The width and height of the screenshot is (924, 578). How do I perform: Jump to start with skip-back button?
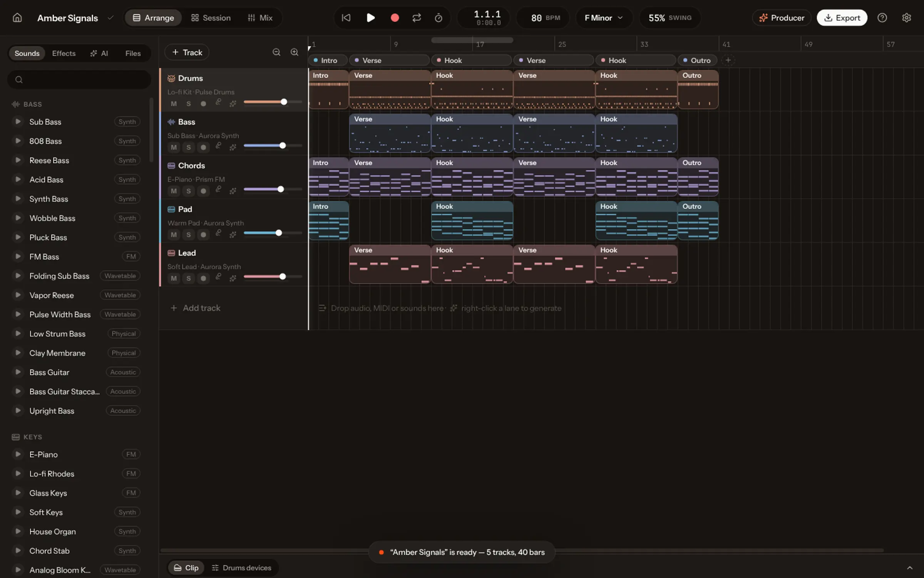point(346,18)
